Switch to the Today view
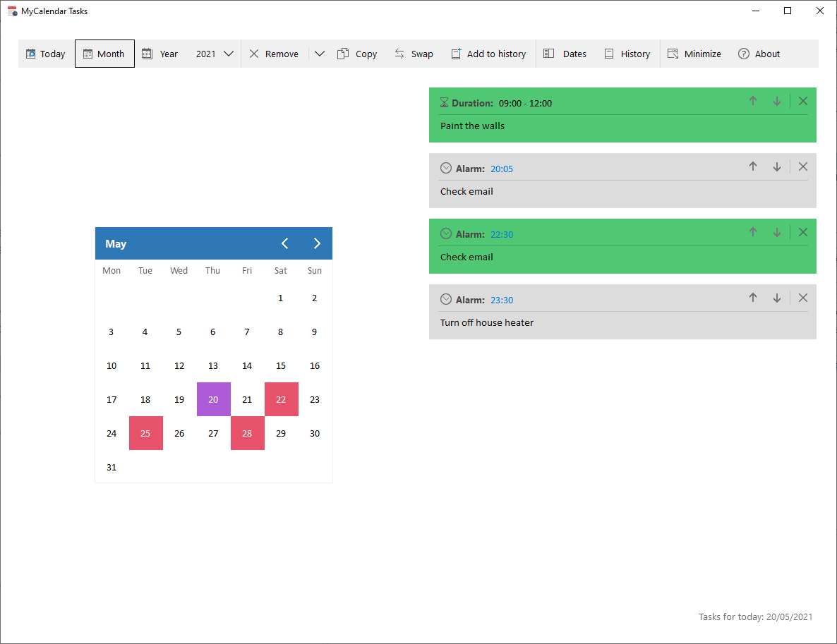This screenshot has width=837, height=644. tap(46, 54)
